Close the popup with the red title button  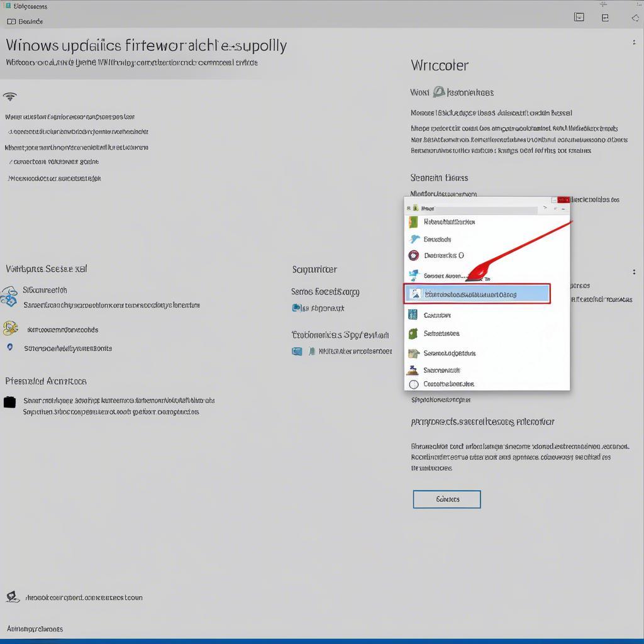(x=563, y=199)
